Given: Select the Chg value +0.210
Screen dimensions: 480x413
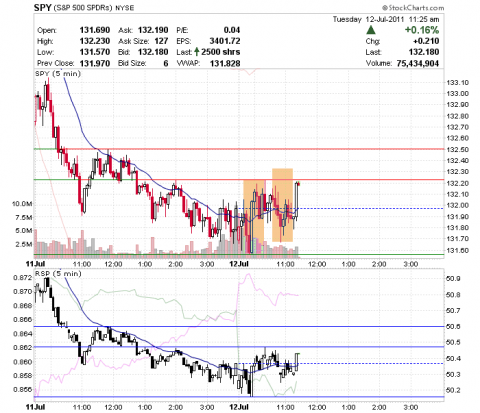Looking at the screenshot, I should pyautogui.click(x=426, y=41).
